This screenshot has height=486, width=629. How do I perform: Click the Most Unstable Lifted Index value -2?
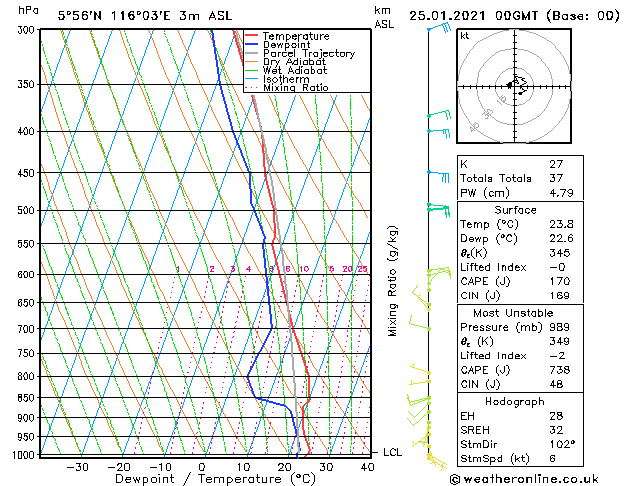[557, 356]
